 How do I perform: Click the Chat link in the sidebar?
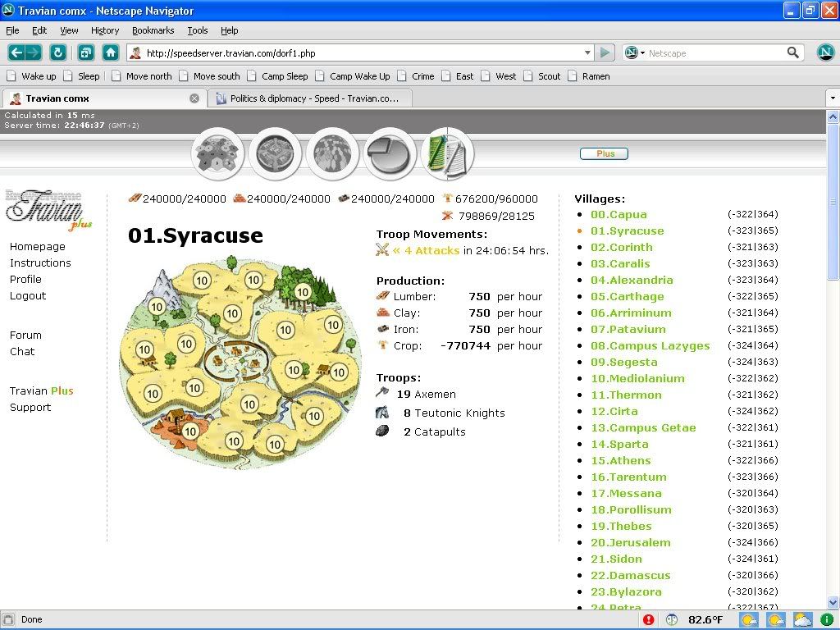(x=22, y=351)
